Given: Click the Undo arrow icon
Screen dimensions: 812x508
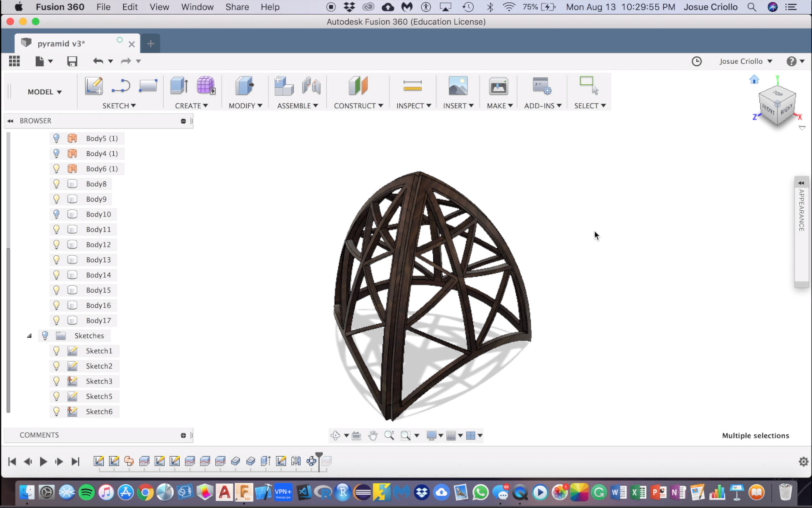Looking at the screenshot, I should 98,61.
